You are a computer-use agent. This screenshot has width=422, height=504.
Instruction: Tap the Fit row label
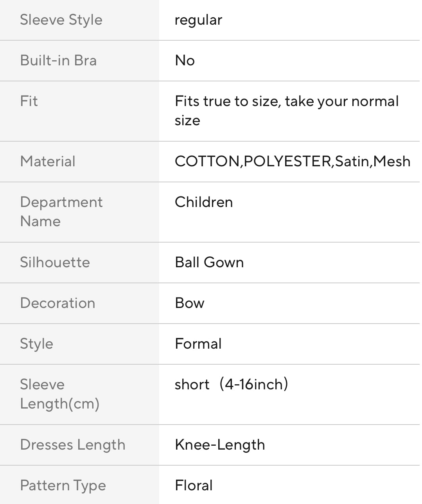pos(29,101)
